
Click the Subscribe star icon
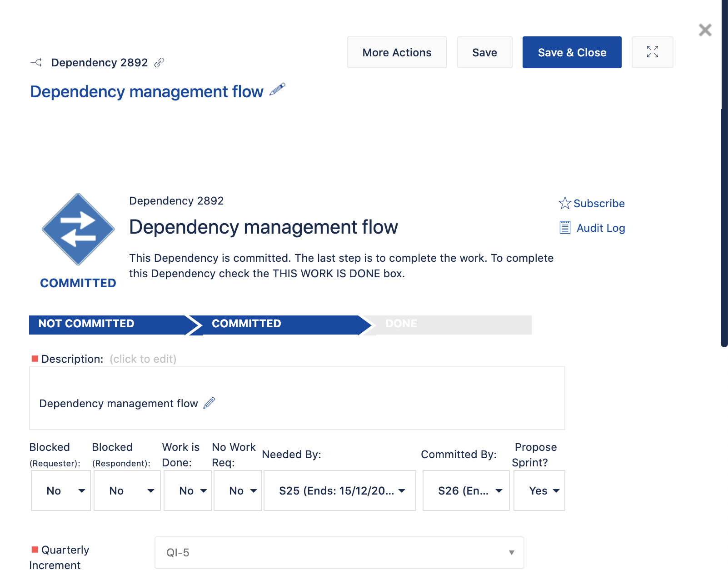(565, 203)
